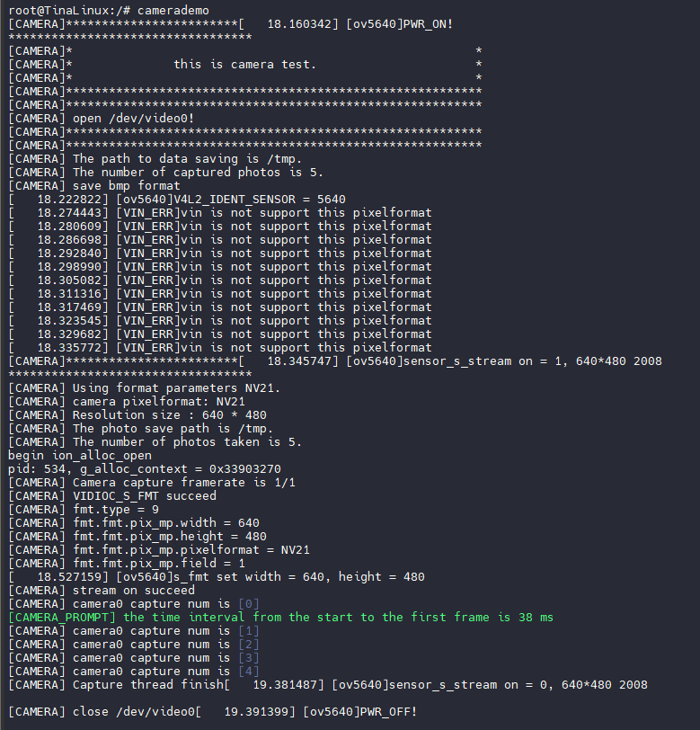Click the 'Resolution size : 640 * 480' line
The width and height of the screenshot is (700, 730).
(x=137, y=414)
